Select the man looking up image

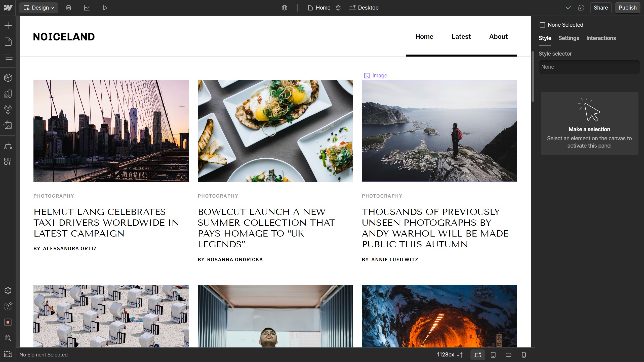(275, 316)
